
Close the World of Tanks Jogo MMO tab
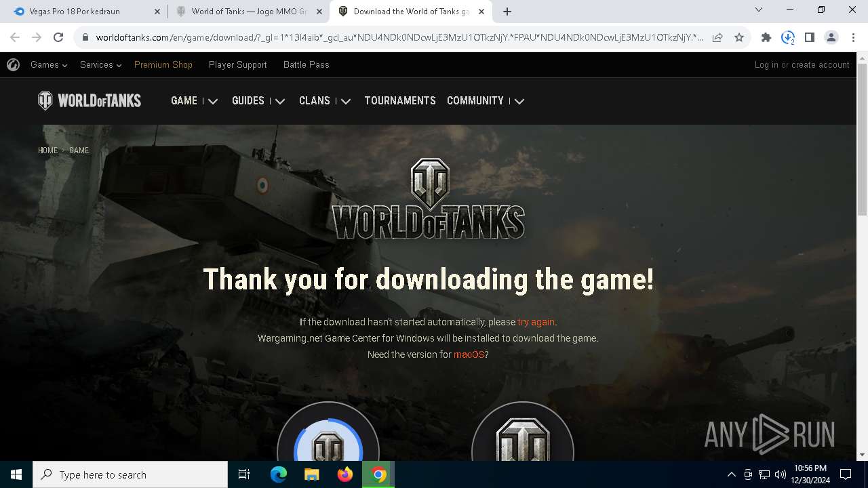pos(319,12)
